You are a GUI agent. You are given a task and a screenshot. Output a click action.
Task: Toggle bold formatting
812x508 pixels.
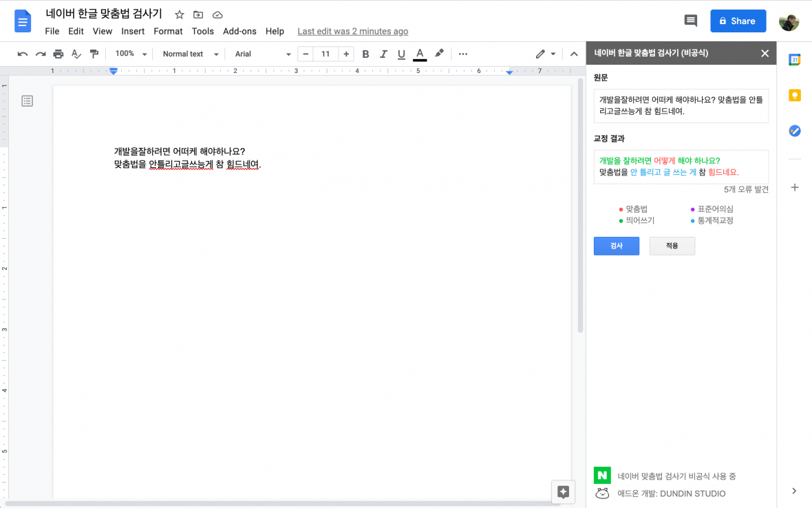click(x=365, y=54)
